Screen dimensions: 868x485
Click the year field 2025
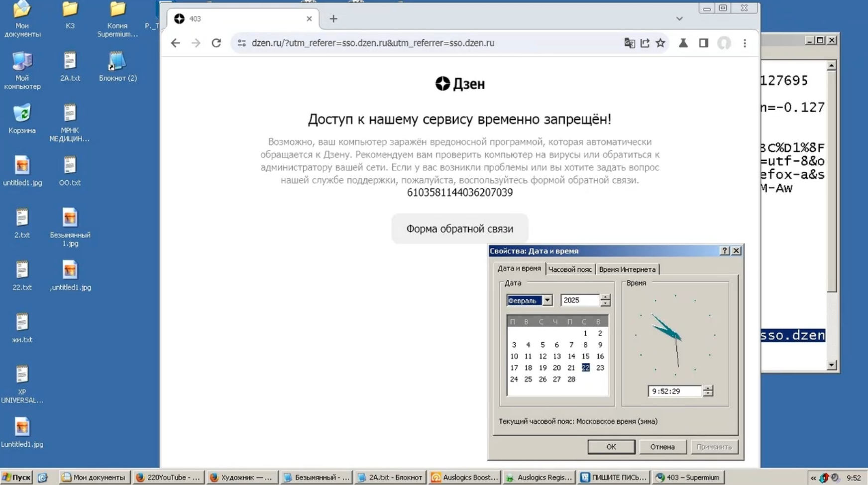click(x=580, y=300)
